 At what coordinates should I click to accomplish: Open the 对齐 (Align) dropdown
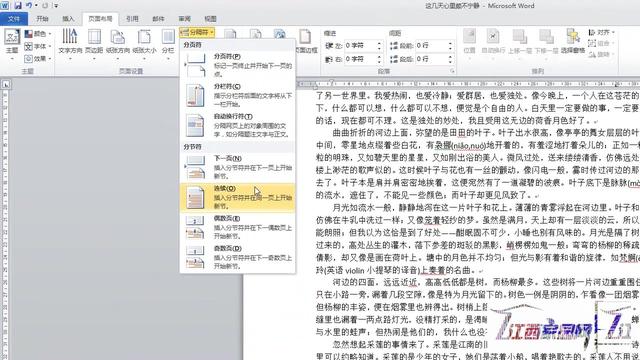601,32
